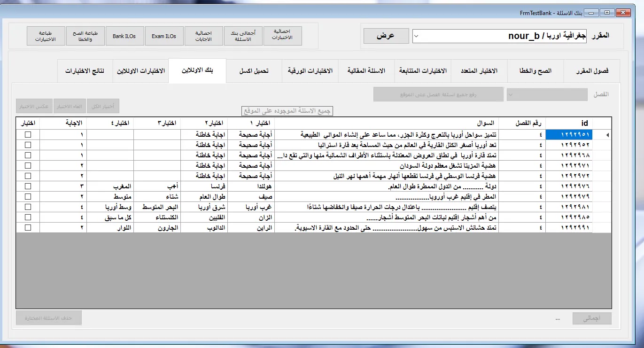Viewport: 644px width, 348px height.
Task: Check the box for row ١٢٩٢٩٧١
Action: pos(28,165)
